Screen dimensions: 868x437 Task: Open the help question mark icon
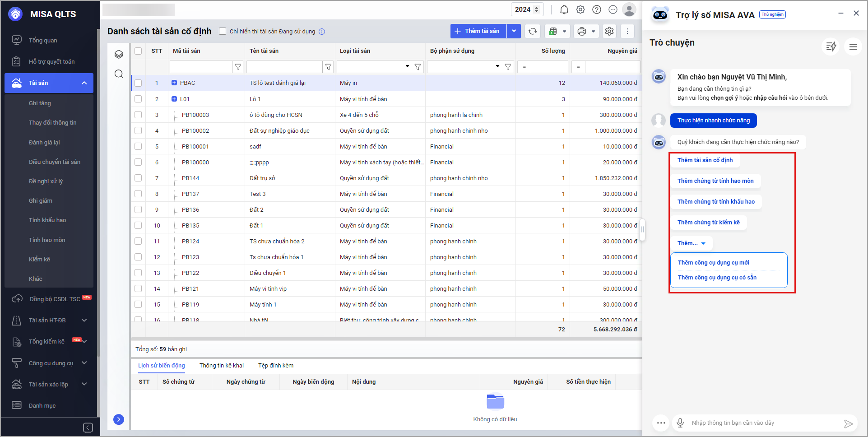pos(597,9)
